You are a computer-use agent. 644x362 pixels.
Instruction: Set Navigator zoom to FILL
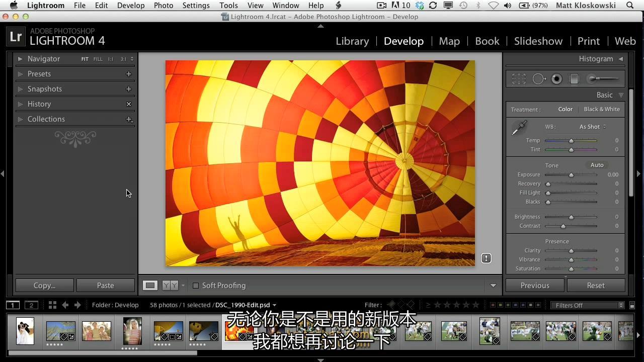tap(98, 59)
